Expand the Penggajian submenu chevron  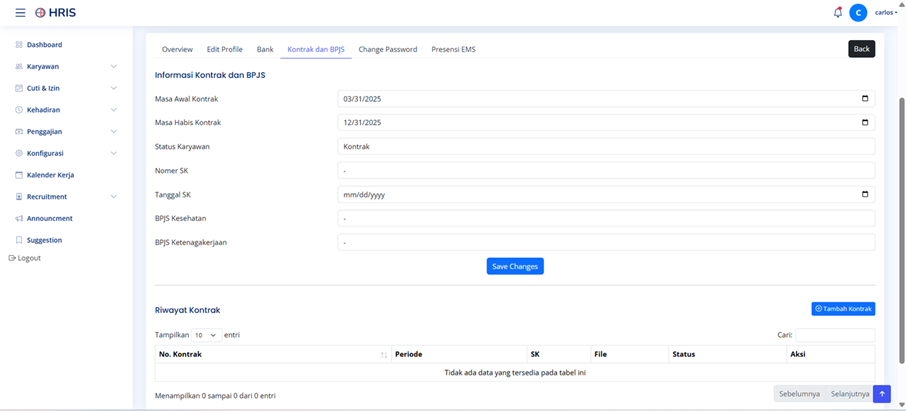coord(114,132)
